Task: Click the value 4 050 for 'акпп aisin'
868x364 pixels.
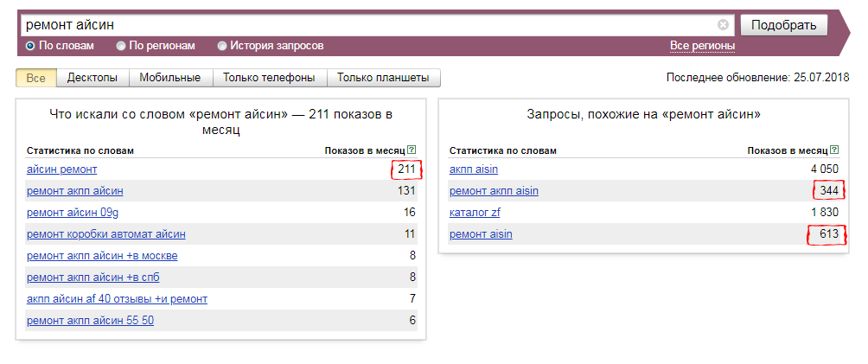Action: coord(824,169)
